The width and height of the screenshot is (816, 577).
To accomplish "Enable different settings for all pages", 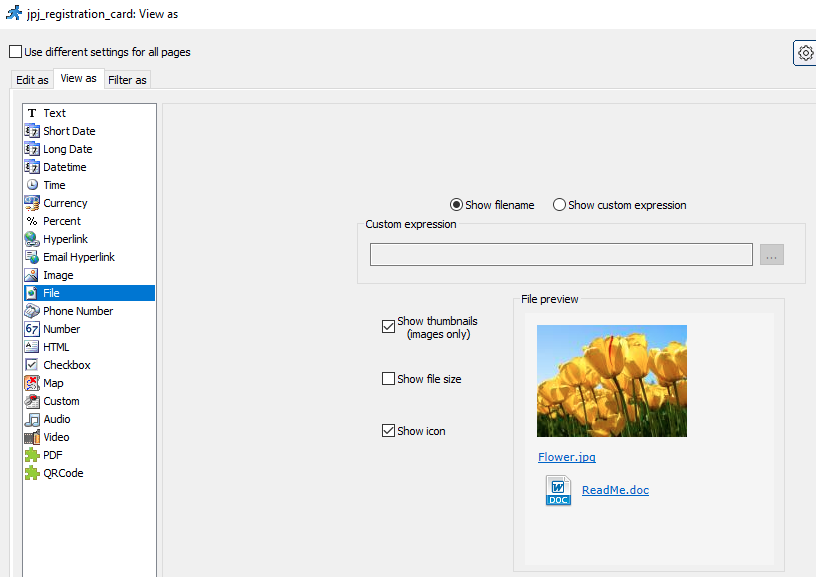I will coord(15,52).
